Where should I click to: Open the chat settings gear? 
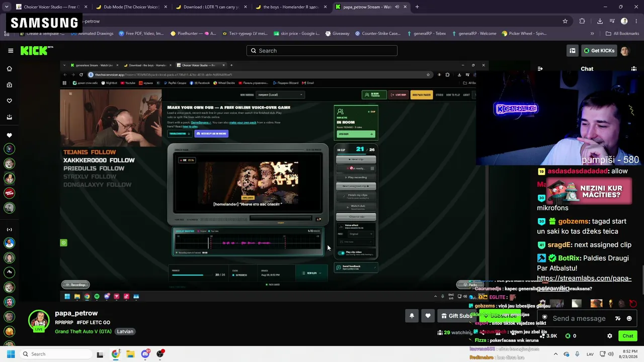pos(610,336)
